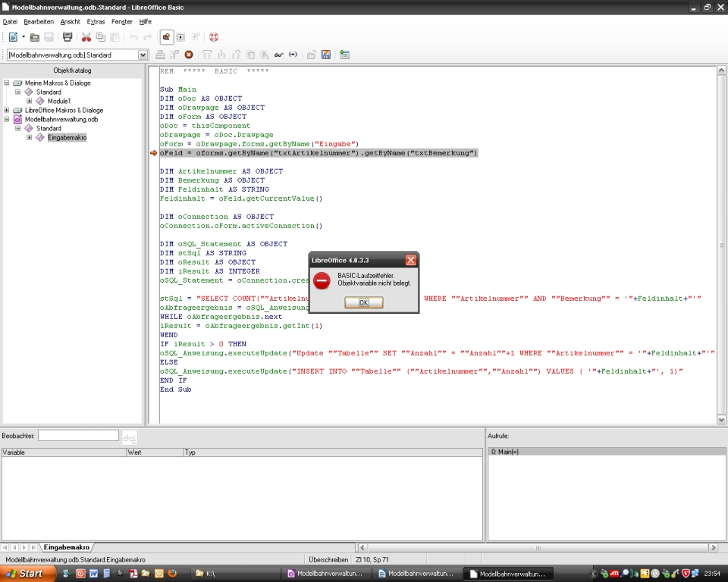Click the Compile icon
Viewport: 728px width, 582px height.
pyautogui.click(x=160, y=55)
